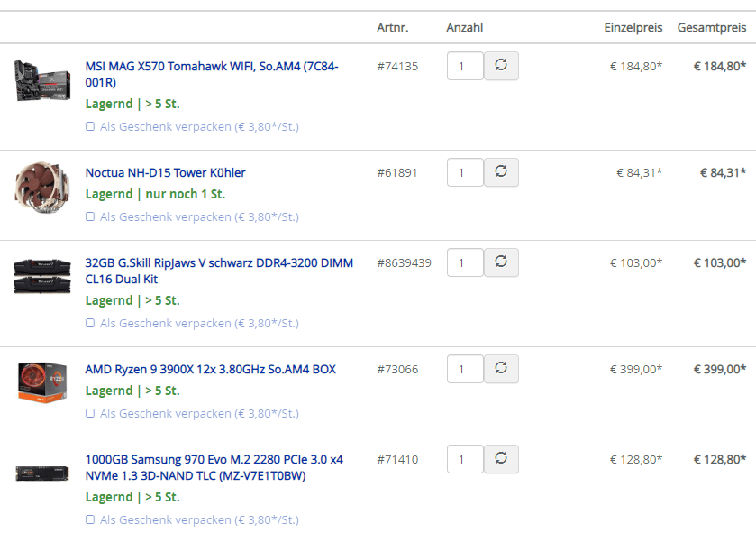Click the Gesamtpreis column header
Image resolution: width=756 pixels, height=533 pixels.
712,27
